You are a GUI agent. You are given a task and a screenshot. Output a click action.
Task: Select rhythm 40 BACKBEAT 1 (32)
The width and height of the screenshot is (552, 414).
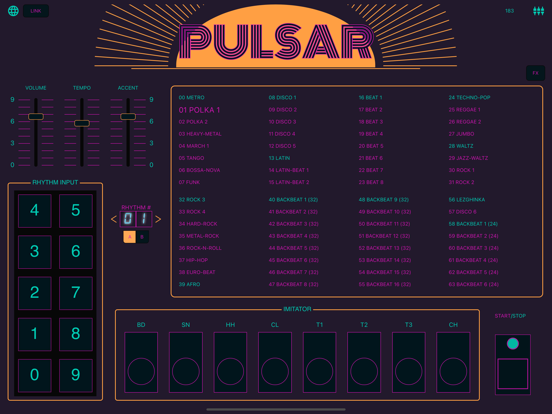pos(294,200)
